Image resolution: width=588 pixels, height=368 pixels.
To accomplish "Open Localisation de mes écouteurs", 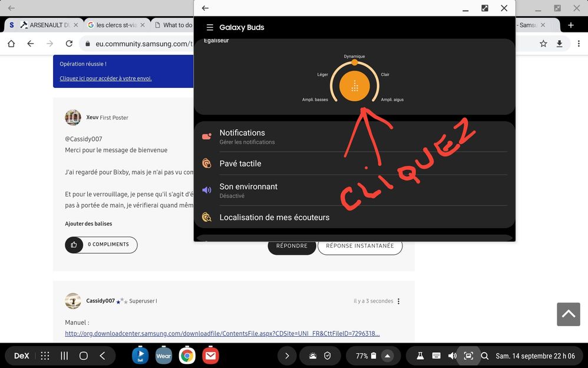I will coord(354,217).
